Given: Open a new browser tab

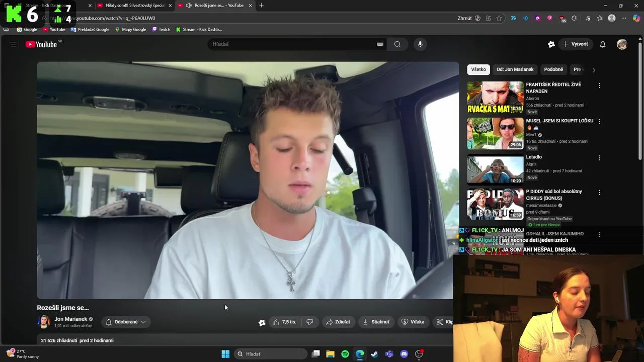Looking at the screenshot, I should tap(261, 6).
